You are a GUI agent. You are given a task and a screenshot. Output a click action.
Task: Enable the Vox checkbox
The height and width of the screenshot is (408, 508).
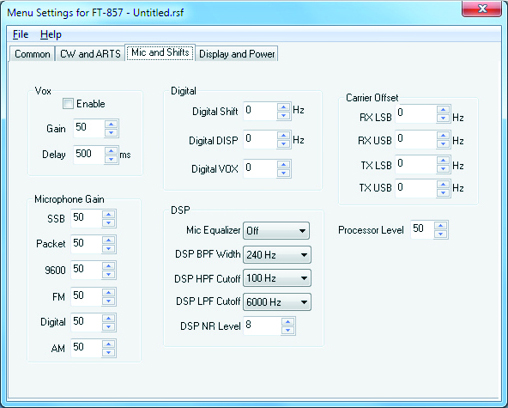68,104
